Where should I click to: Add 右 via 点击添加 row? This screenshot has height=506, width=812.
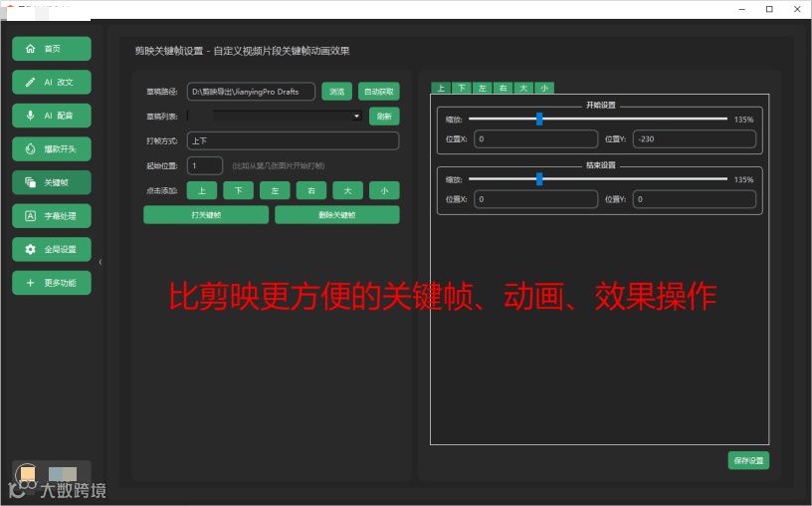click(x=311, y=191)
